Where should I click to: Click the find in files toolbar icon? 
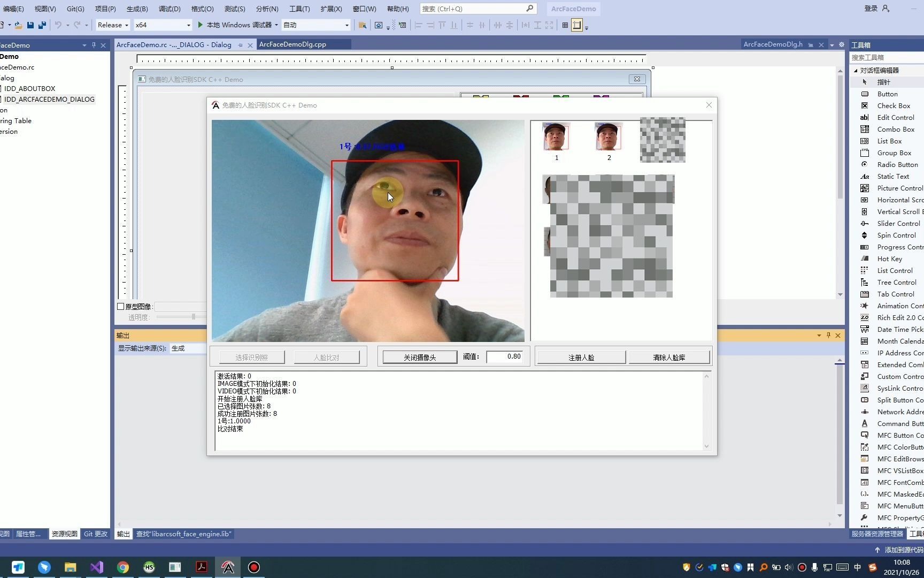click(362, 25)
